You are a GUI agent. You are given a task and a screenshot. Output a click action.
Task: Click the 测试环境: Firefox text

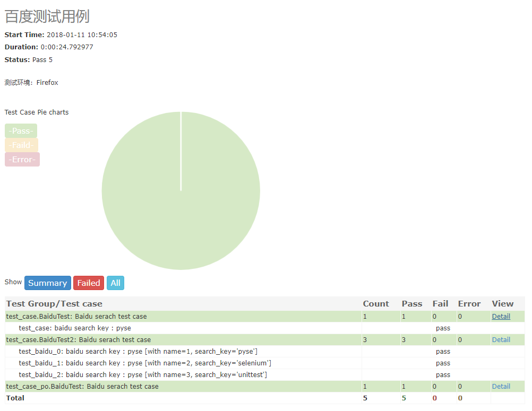tap(31, 83)
